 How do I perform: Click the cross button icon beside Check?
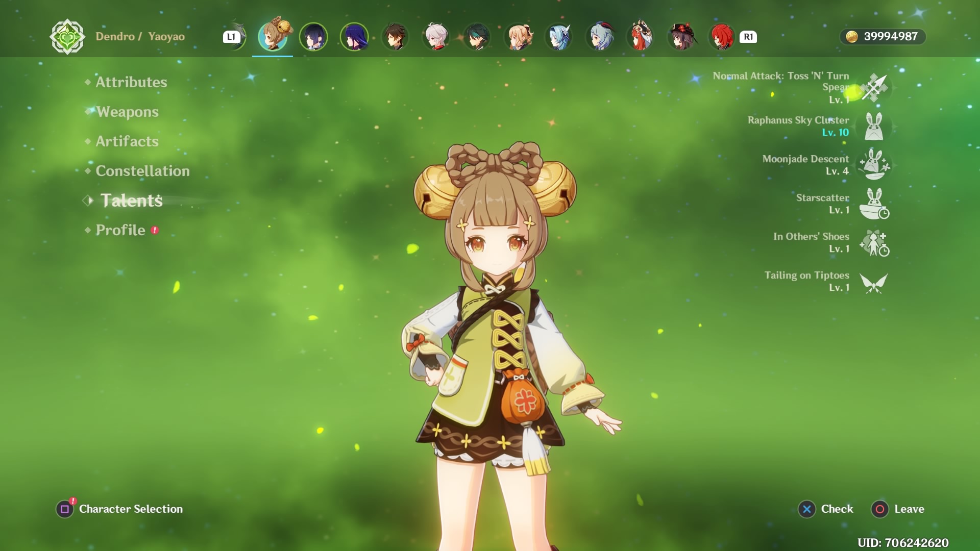[x=807, y=509]
